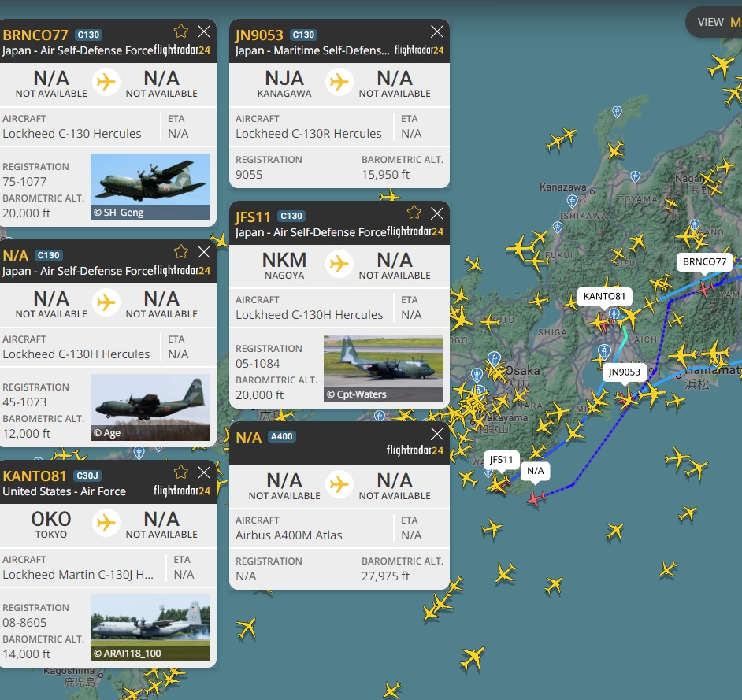Close the N/A A400 flight card
The height and width of the screenshot is (700, 742).
tap(437, 434)
